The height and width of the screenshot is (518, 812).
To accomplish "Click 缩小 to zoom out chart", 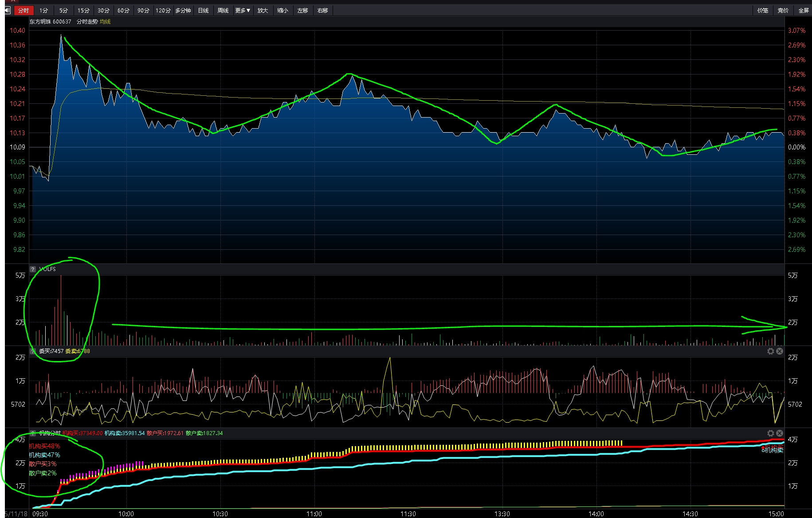I will coord(282,10).
